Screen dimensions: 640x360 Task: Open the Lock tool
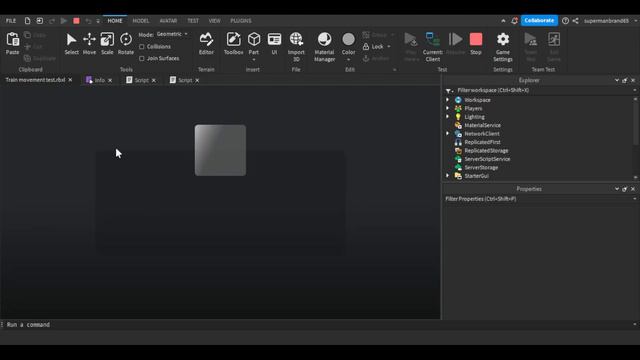coord(373,47)
